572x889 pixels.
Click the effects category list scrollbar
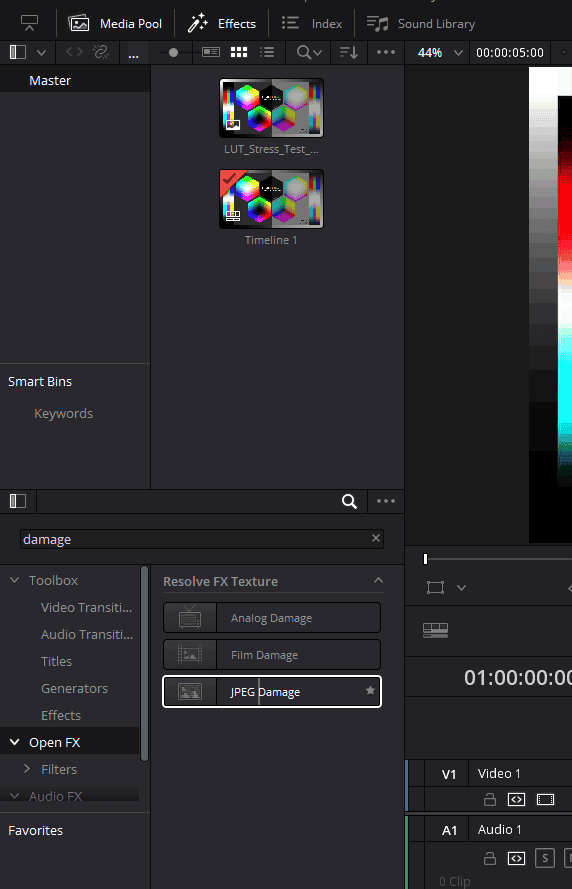point(145,663)
